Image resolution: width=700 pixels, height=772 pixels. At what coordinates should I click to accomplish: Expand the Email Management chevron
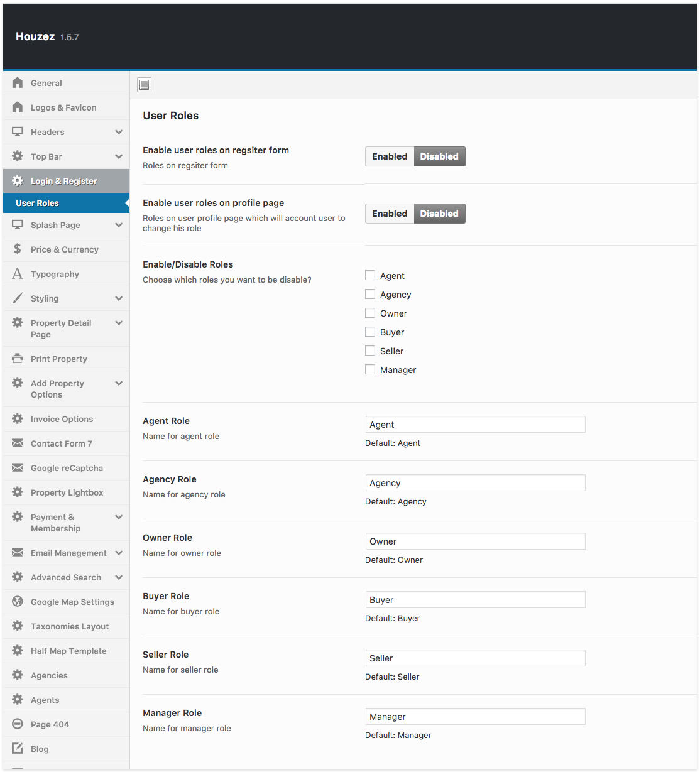click(x=119, y=553)
